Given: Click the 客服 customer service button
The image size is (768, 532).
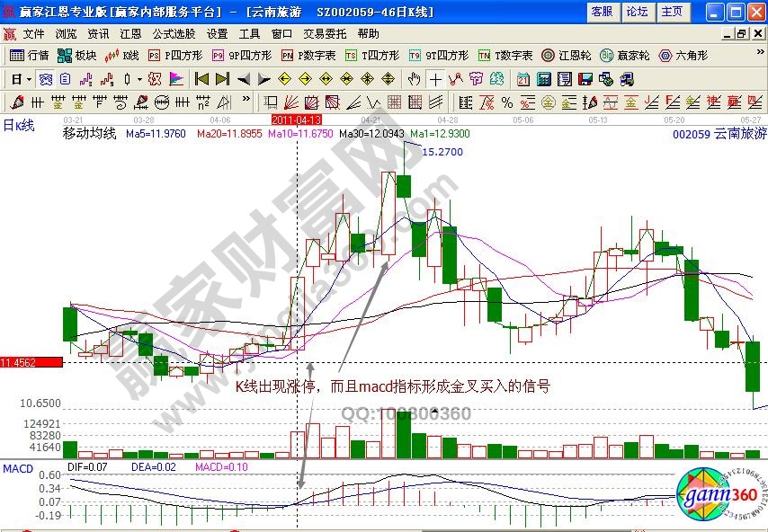Looking at the screenshot, I should pyautogui.click(x=602, y=12).
